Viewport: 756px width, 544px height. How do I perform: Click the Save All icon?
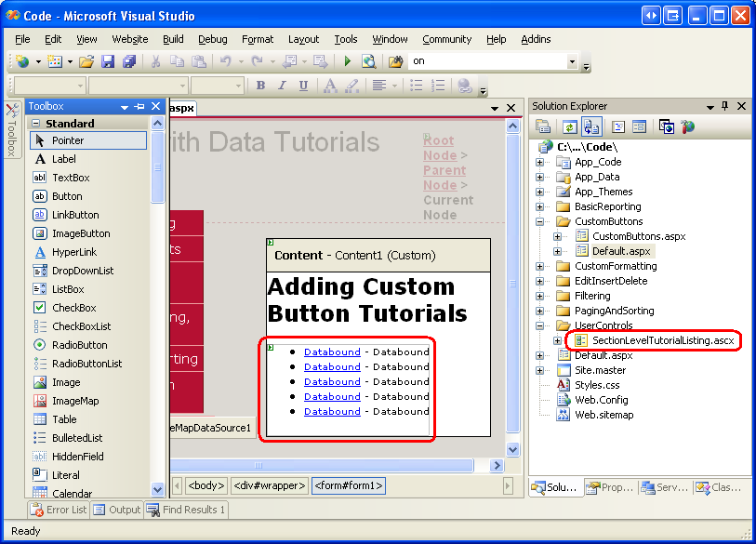129,61
